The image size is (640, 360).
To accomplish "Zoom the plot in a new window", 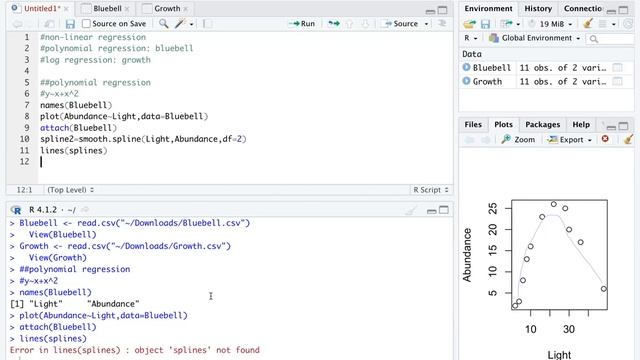I will click(x=518, y=140).
